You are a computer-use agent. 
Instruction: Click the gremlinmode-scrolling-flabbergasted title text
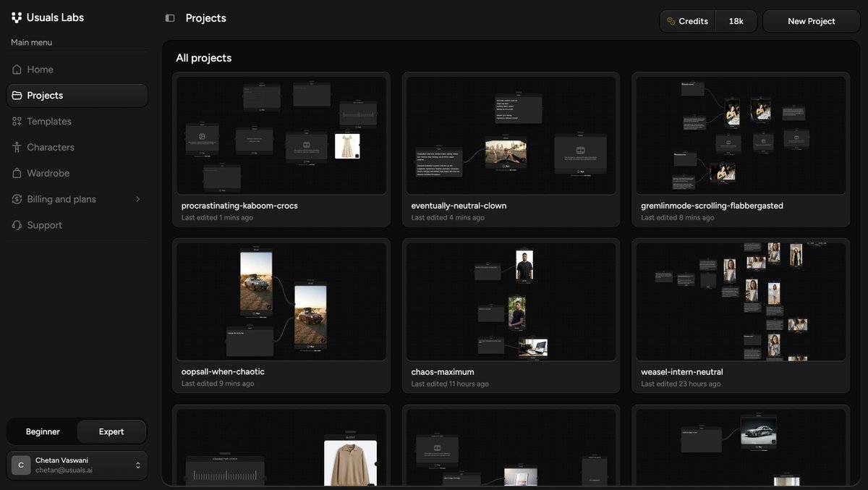(712, 206)
